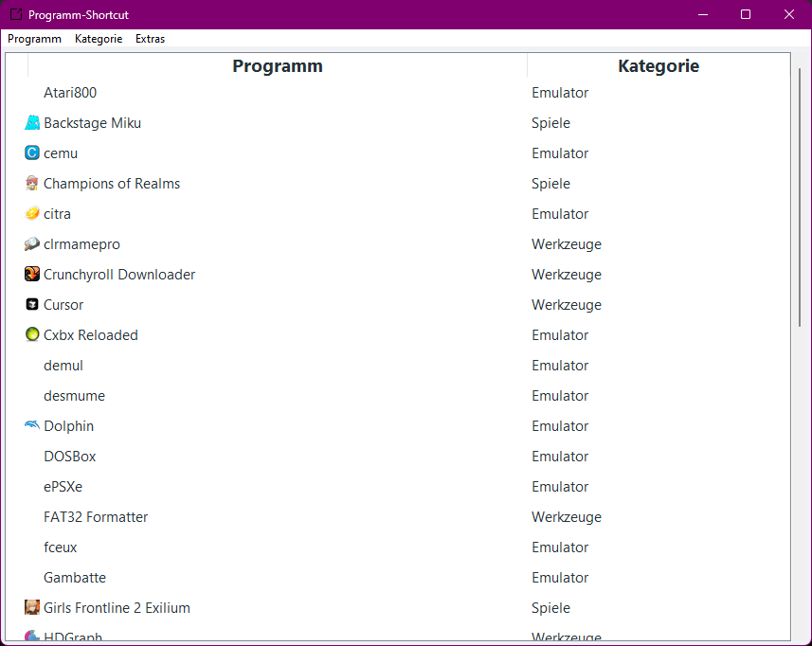Sort list by Programm column header
The image size is (812, 646).
(277, 66)
